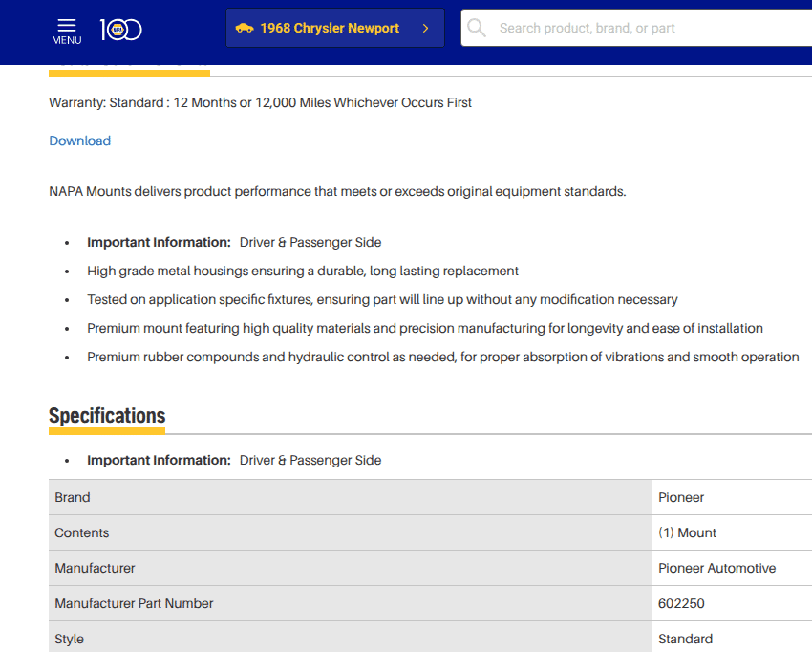The width and height of the screenshot is (812, 652).
Task: Click the MENU label under the hamburger icon
Action: 66,40
